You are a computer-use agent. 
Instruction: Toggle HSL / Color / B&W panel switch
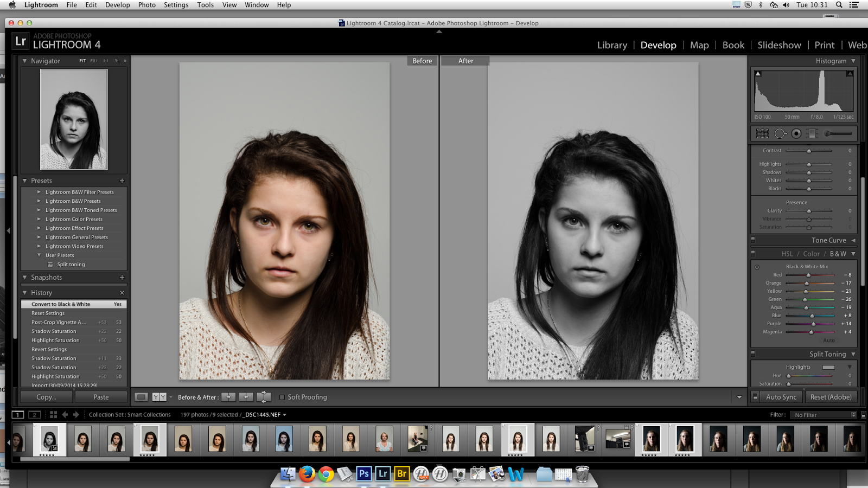click(x=753, y=253)
